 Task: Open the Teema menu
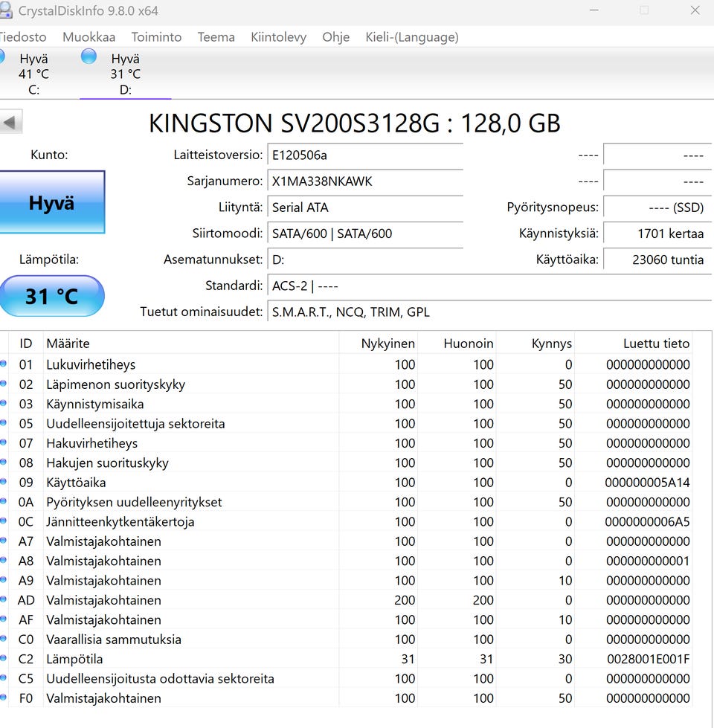(x=216, y=37)
